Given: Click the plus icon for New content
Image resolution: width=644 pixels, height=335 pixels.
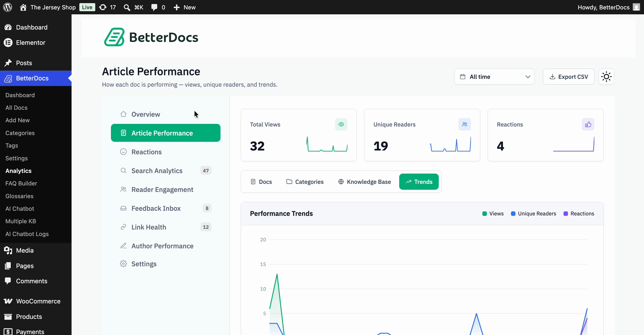Looking at the screenshot, I should pos(176,7).
